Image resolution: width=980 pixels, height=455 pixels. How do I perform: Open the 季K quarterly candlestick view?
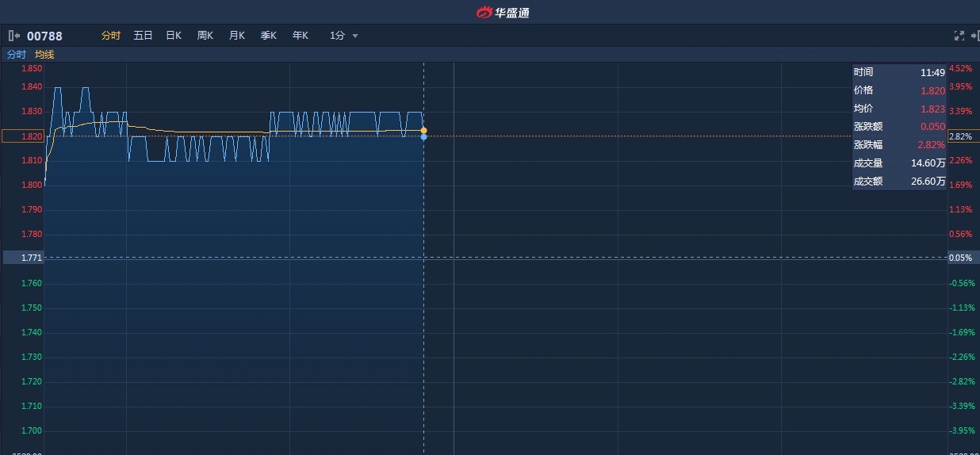[269, 36]
